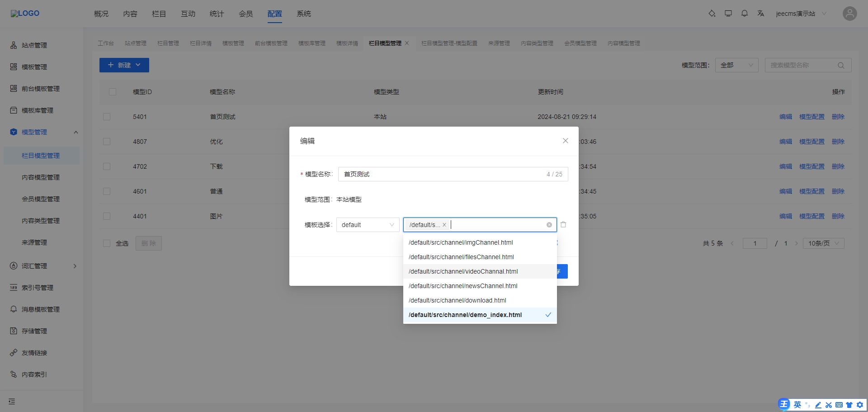
Task: Remove the selected /default/s... tag
Action: [444, 225]
